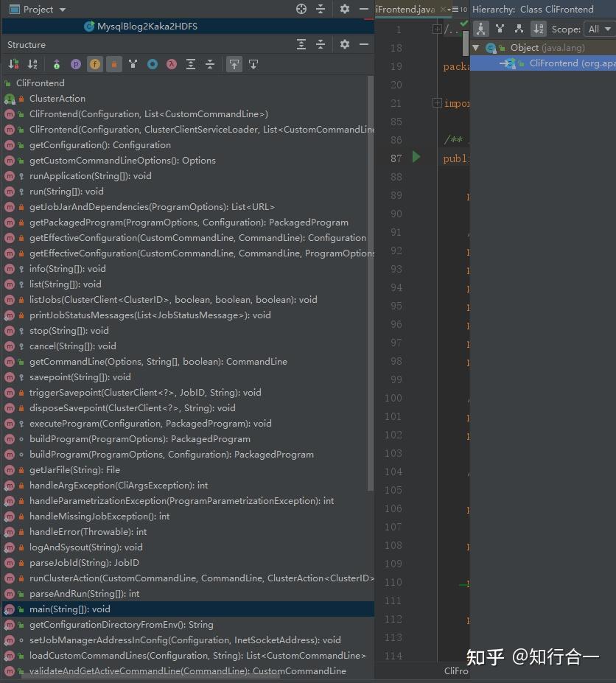This screenshot has height=683, width=616.
Task: Select Class Hierarchy view in Hierarchy panel
Action: [x=480, y=29]
